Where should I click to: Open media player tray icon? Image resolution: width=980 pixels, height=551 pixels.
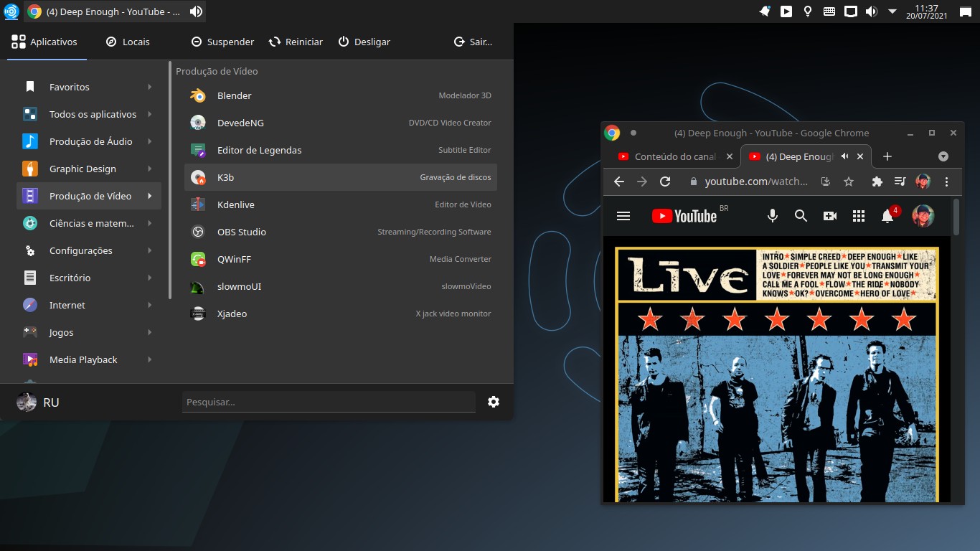[x=786, y=11]
